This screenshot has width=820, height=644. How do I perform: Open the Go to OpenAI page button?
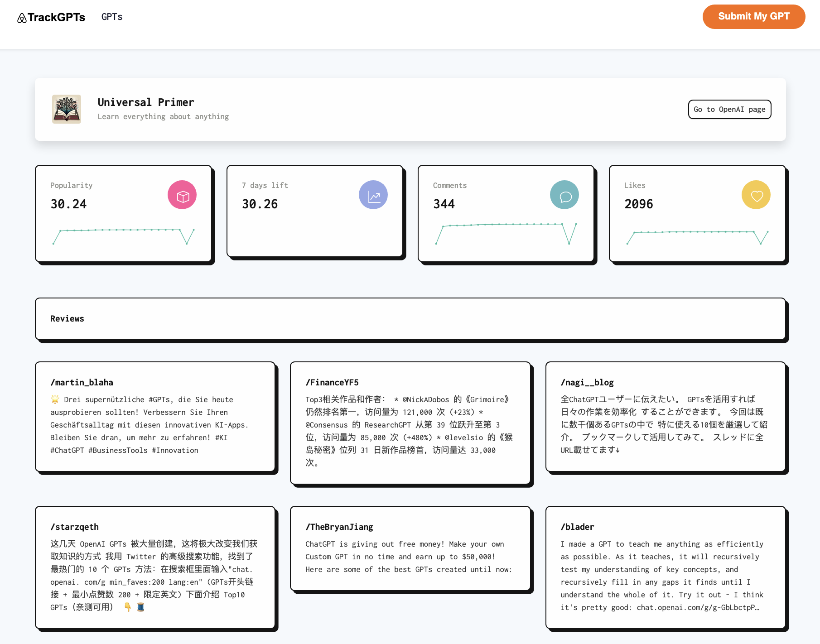pos(729,109)
